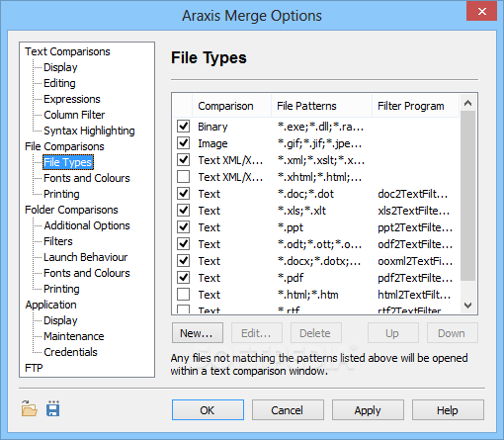Click the Cancel button
This screenshot has height=440, width=504.
click(x=288, y=410)
